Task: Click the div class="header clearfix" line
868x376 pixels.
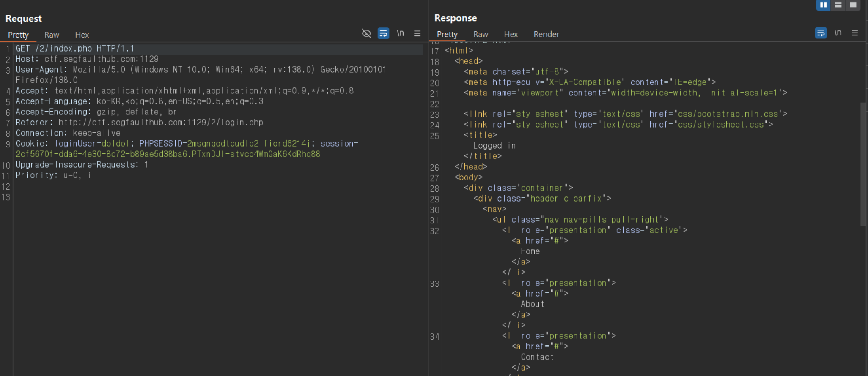Action: click(x=542, y=199)
